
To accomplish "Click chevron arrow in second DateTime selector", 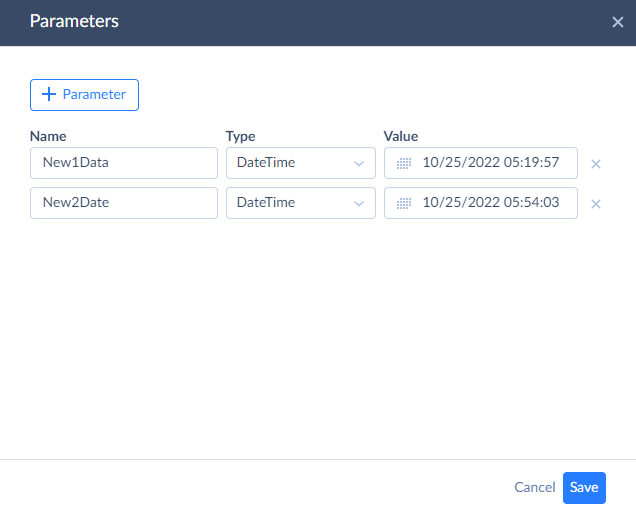I will pyautogui.click(x=359, y=203).
